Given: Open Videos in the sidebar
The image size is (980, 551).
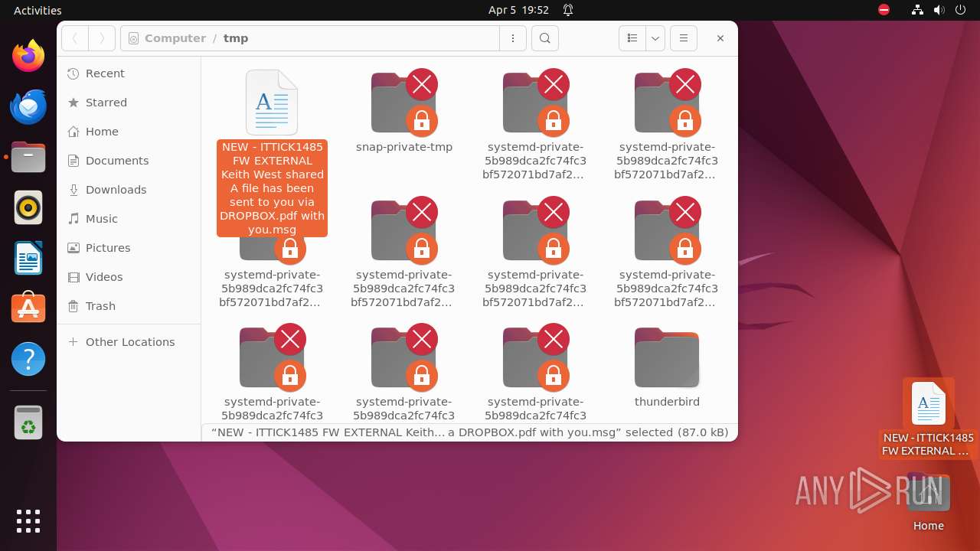Looking at the screenshot, I should tap(129, 277).
